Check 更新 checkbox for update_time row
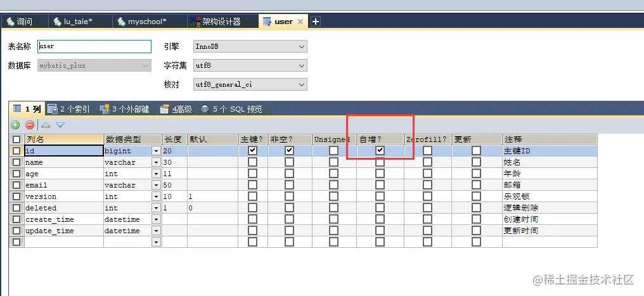644x296 pixels. (x=477, y=231)
